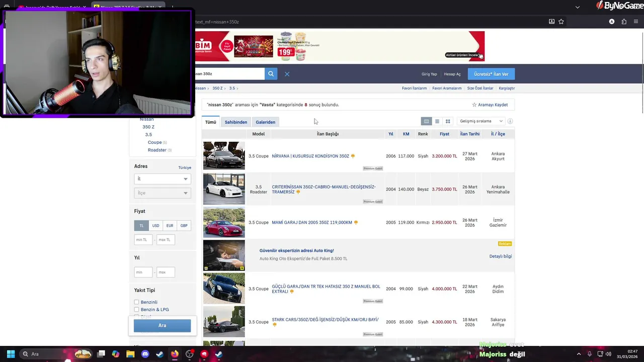Click the save-to-Pocket icon in address bar
This screenshot has height=362, width=644.
551,22
